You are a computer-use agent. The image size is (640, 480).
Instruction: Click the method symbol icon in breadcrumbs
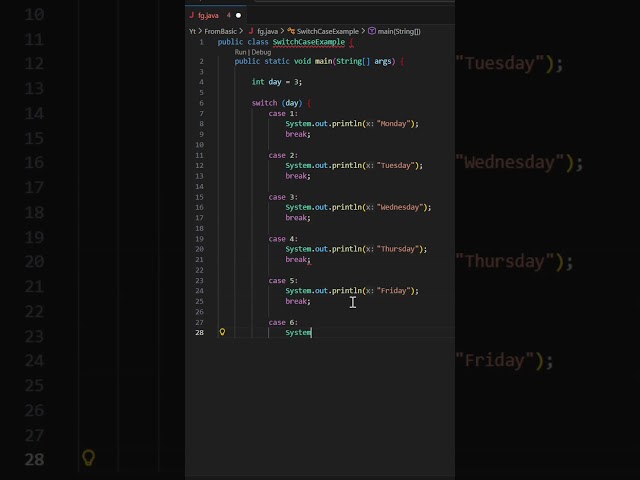(372, 31)
